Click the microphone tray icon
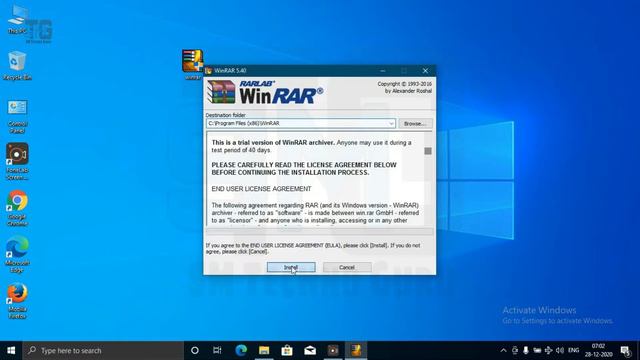This screenshot has width=640, height=360. click(526, 351)
